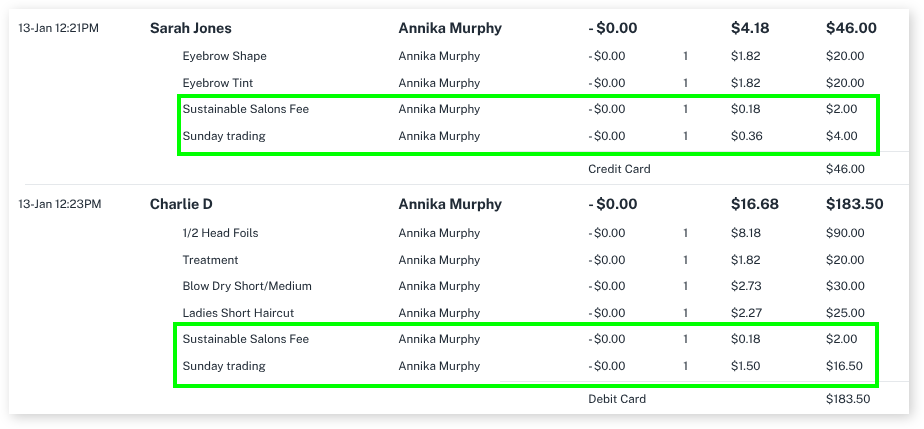Image resolution: width=924 pixels, height=429 pixels.
Task: Select the Eyebrow Shape line item
Action: point(224,56)
